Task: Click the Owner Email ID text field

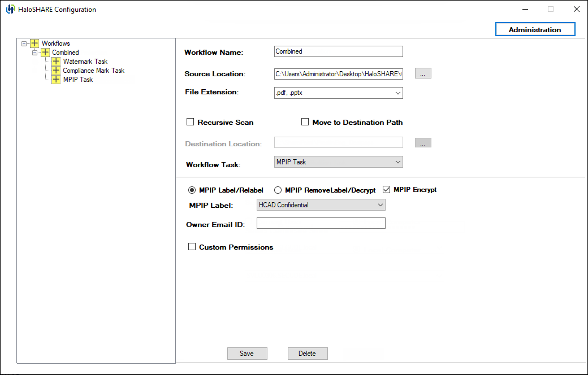Action: point(321,224)
